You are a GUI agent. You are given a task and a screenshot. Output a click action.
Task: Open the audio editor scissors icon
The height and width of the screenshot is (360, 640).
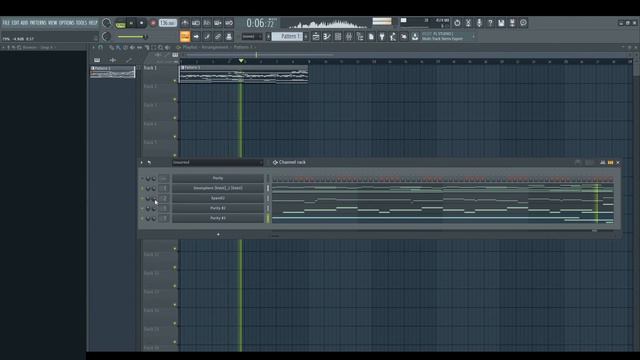(x=468, y=23)
